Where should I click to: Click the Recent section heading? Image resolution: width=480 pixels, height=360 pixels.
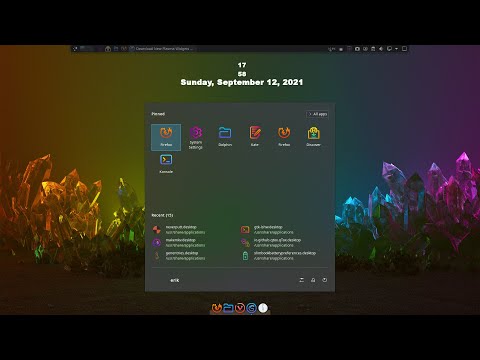[x=162, y=215]
